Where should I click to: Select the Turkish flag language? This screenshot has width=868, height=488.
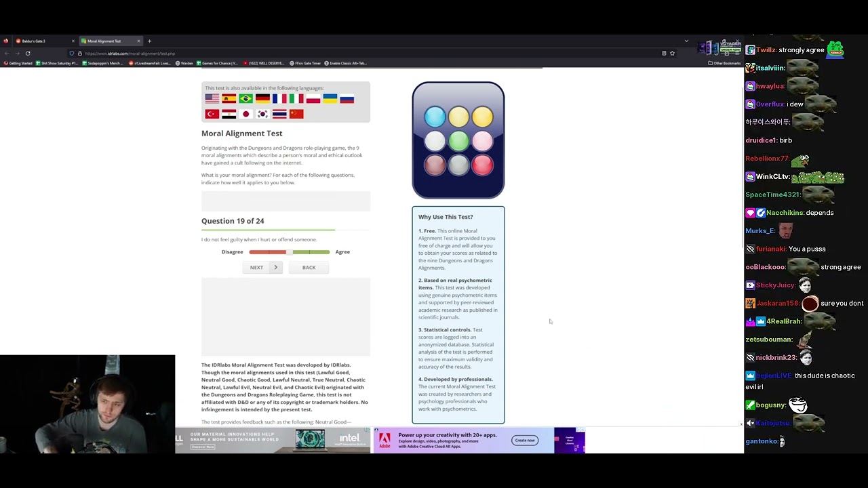coord(212,114)
